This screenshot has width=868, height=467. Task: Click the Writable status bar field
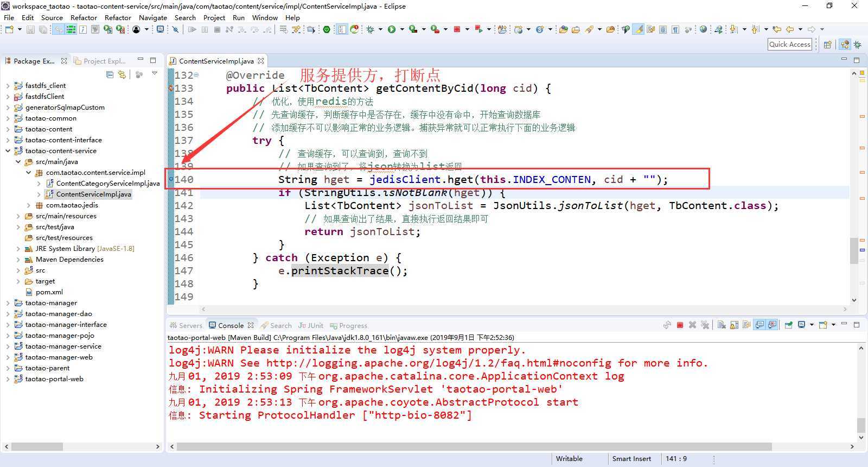coord(569,458)
